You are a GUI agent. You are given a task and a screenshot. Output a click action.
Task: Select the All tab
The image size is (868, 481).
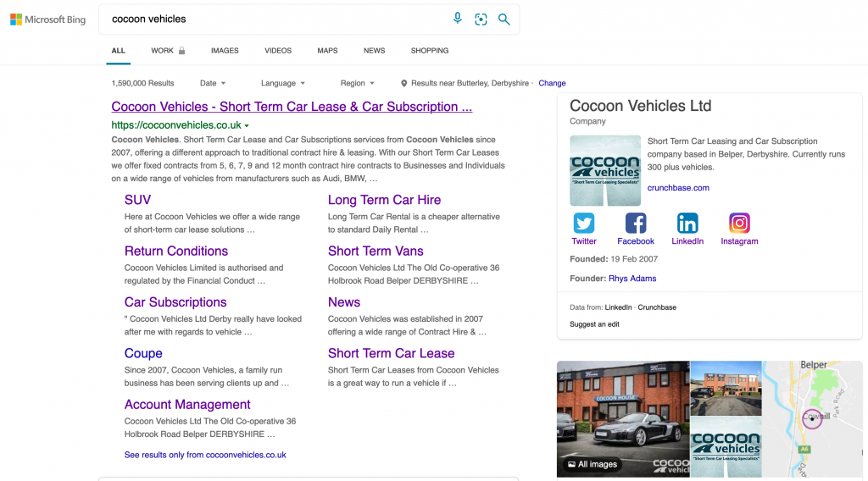(x=118, y=50)
